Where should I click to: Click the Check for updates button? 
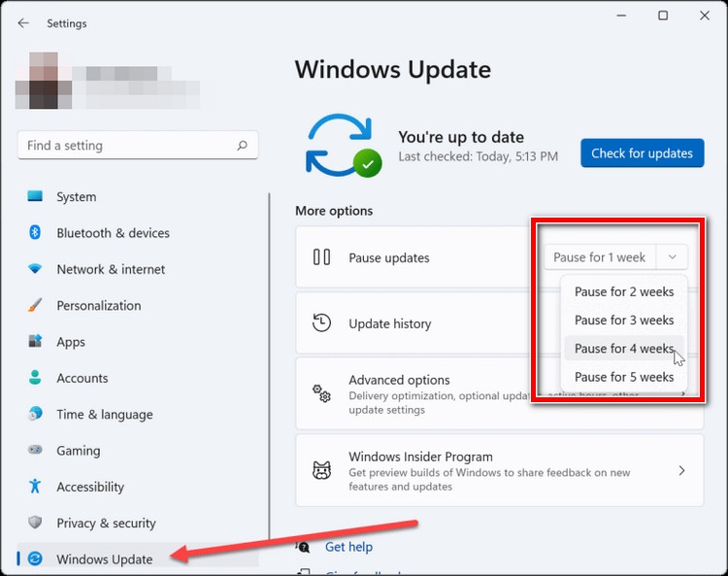click(643, 152)
